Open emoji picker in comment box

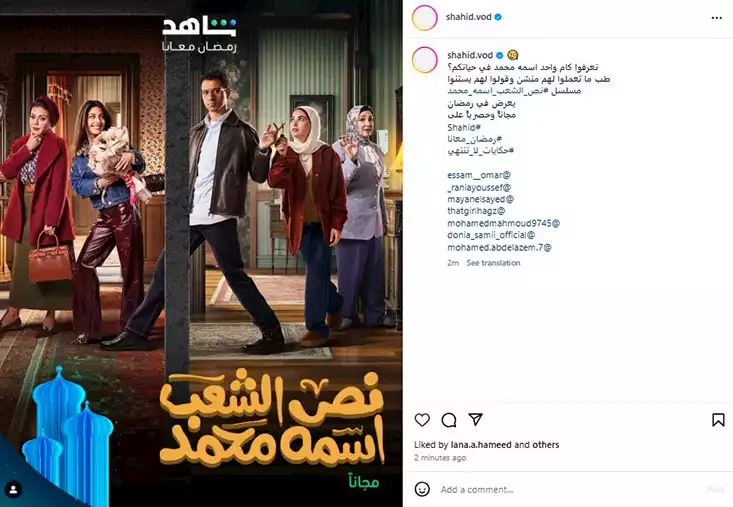click(x=422, y=489)
